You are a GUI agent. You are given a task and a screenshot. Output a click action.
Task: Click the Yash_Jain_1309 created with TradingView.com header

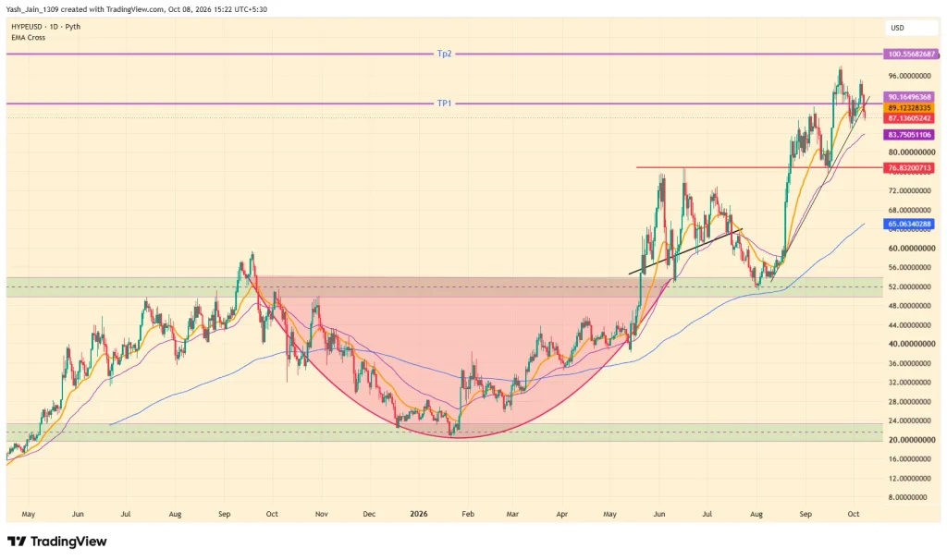coord(137,9)
